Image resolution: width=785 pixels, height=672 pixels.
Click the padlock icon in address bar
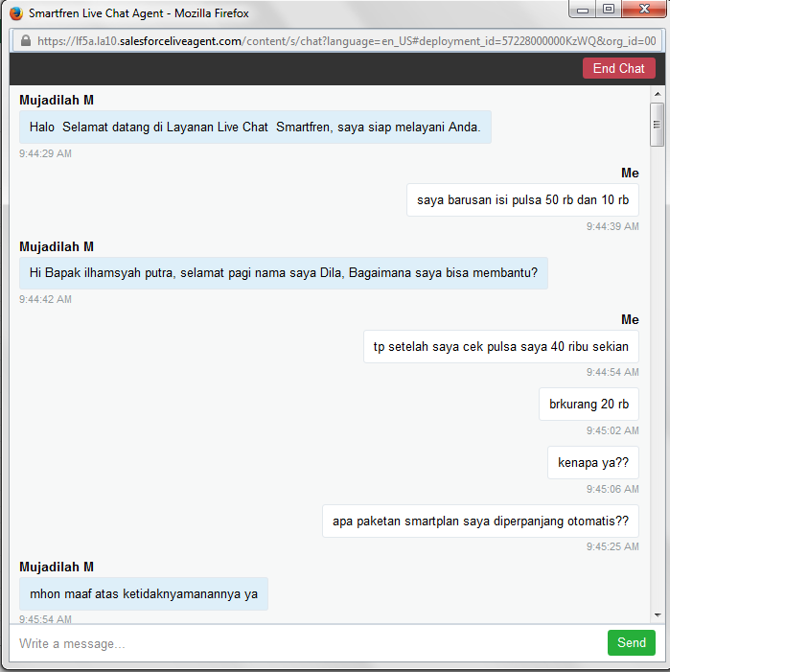click(26, 41)
